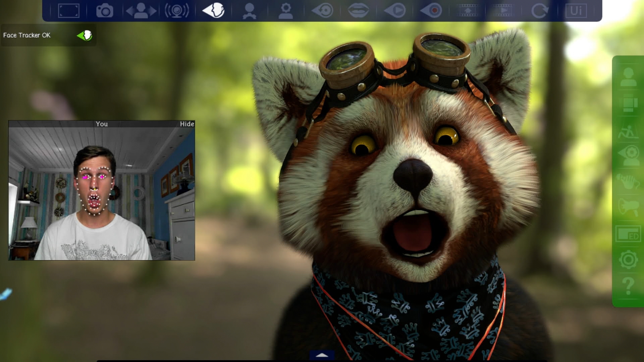This screenshot has height=362, width=644.
Task: Open avatar pose calibration person icon
Action: (250, 11)
